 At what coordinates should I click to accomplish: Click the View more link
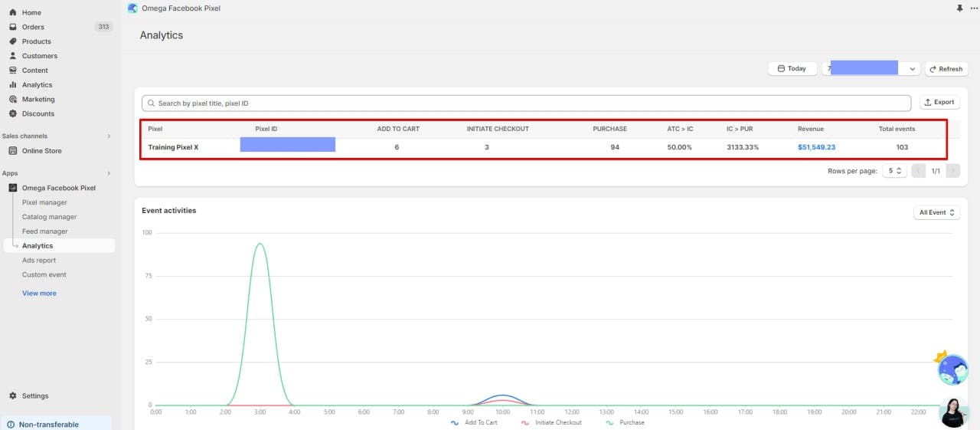point(39,294)
